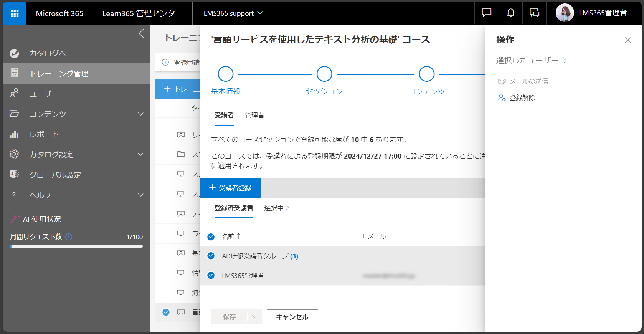The height and width of the screenshot is (334, 644).
Task: Toggle the select-all checkbox beside 名前
Action: click(211, 237)
